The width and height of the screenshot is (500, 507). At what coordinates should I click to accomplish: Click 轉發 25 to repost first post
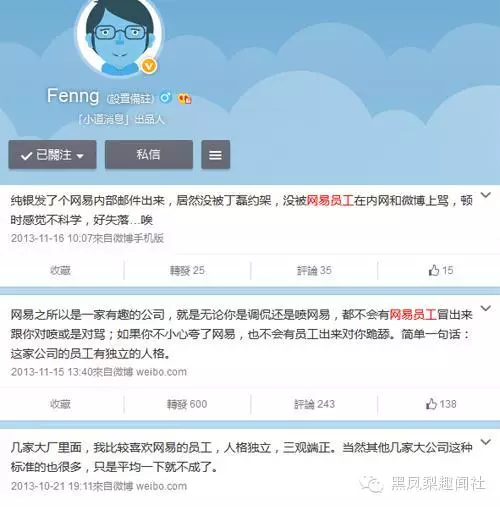(187, 270)
